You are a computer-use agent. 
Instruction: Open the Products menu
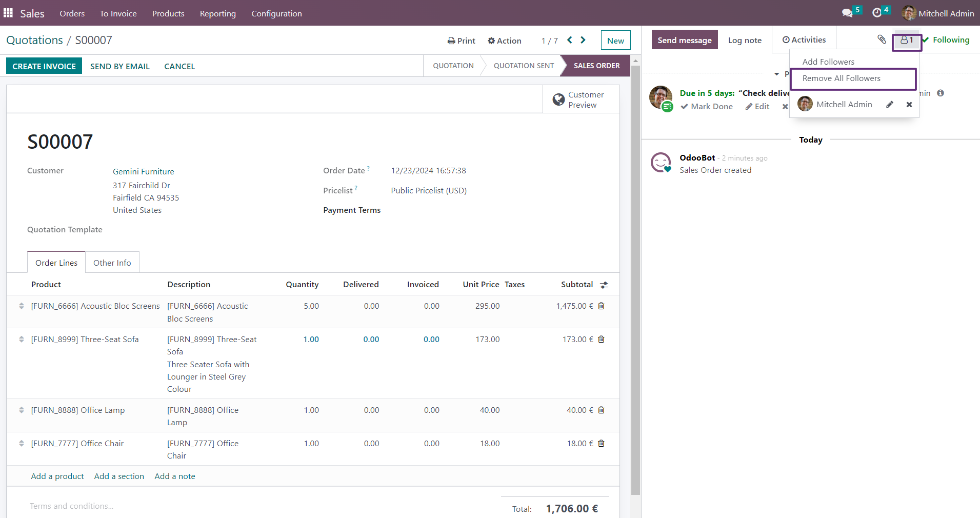(168, 13)
